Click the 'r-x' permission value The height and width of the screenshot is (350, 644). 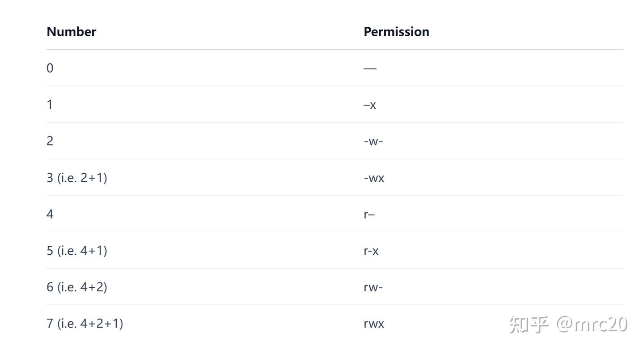click(371, 251)
